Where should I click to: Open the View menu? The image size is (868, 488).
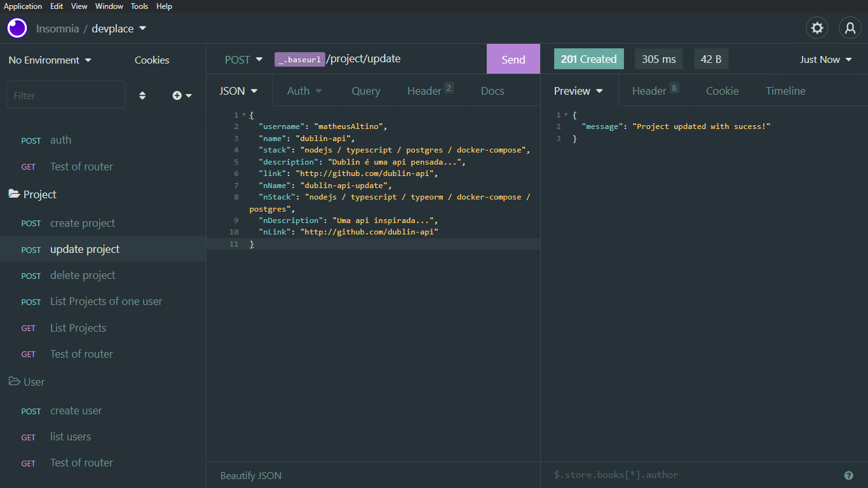point(79,6)
